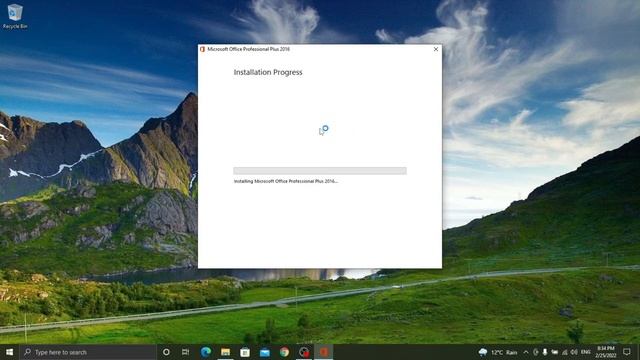This screenshot has height=360, width=640.
Task: Open the weather widget showing 12°C Rain
Action: click(x=498, y=352)
